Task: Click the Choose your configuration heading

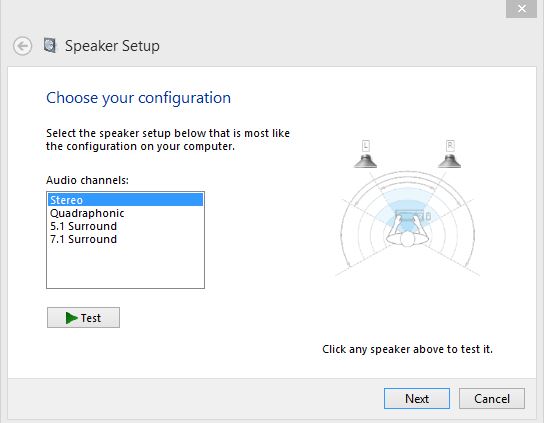Action: point(138,98)
